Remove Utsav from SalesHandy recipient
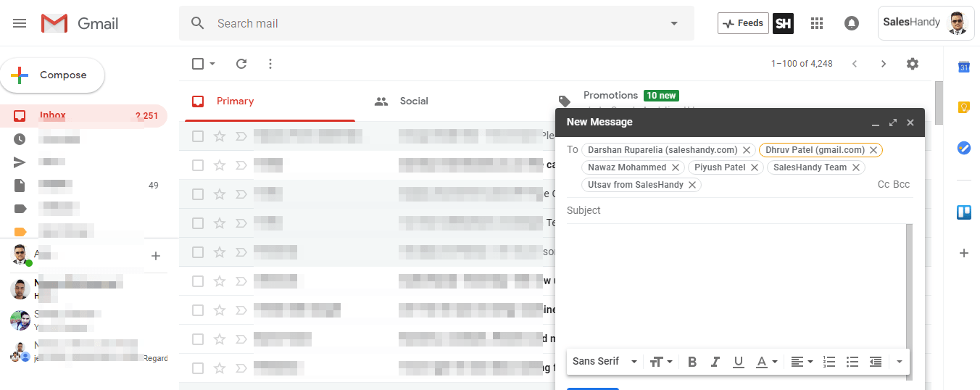 (692, 185)
